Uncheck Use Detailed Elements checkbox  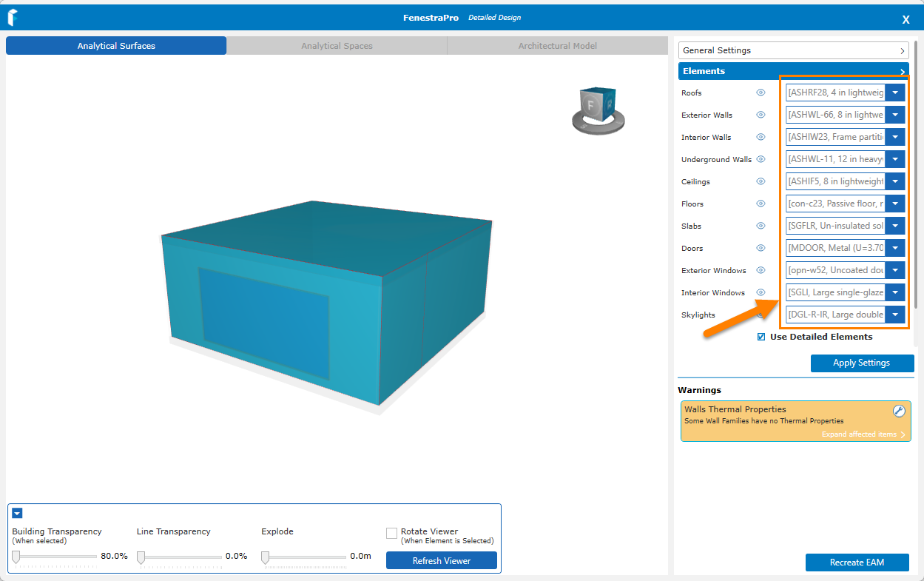click(761, 337)
